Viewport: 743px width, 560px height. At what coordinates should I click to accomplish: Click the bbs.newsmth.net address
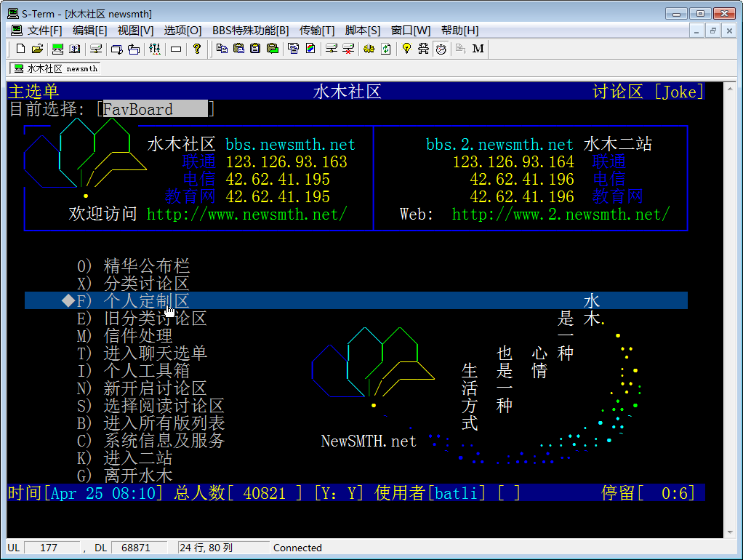(290, 144)
